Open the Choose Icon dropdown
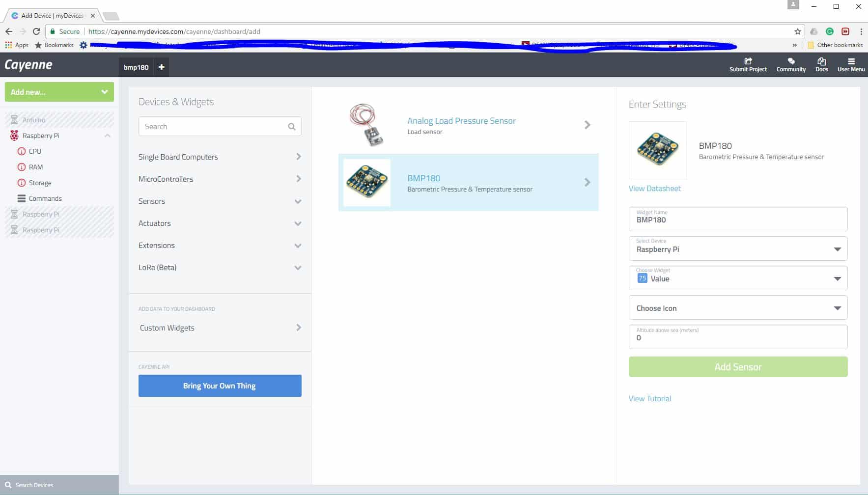The height and width of the screenshot is (495, 868). [738, 308]
